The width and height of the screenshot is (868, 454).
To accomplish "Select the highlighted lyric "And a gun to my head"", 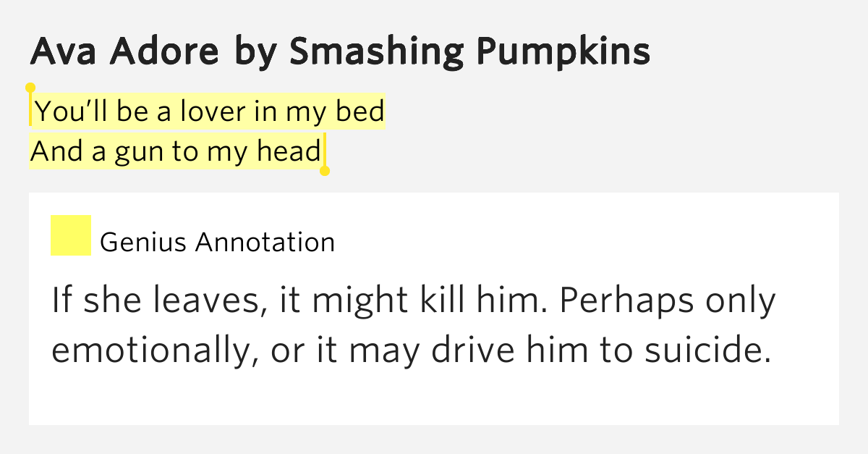I will click(176, 151).
